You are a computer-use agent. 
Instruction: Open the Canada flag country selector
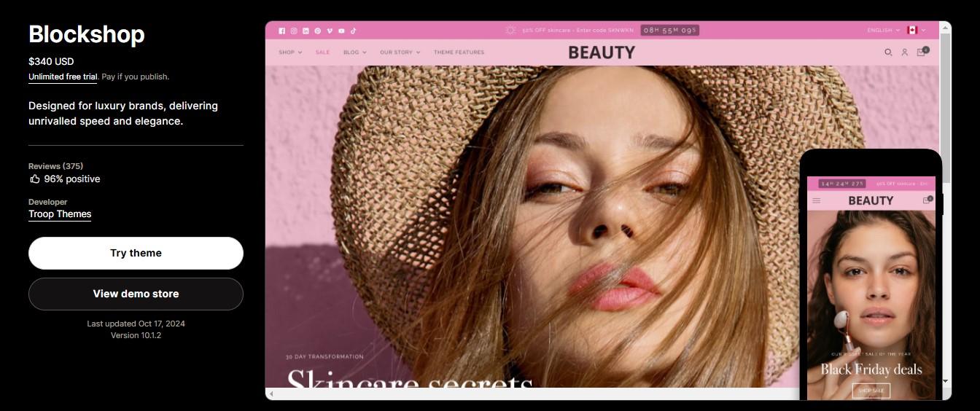[x=916, y=31]
